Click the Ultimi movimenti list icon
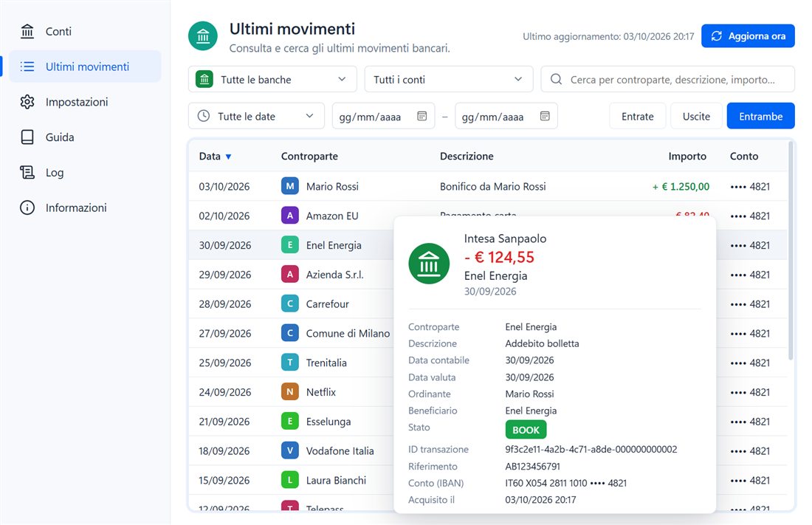 click(27, 67)
